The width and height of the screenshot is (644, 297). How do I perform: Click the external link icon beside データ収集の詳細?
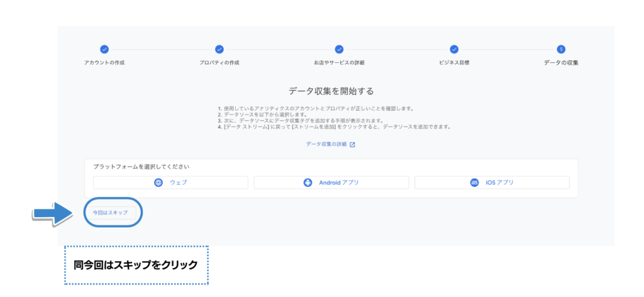352,144
